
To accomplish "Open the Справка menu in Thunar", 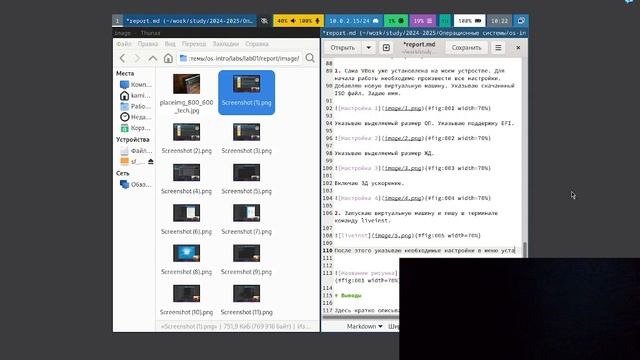I will pos(257,44).
